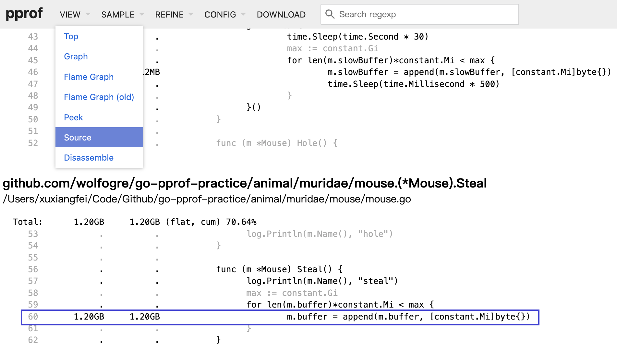Open the Disassemble view
Screen dimensions: 617x364
pyautogui.click(x=89, y=158)
